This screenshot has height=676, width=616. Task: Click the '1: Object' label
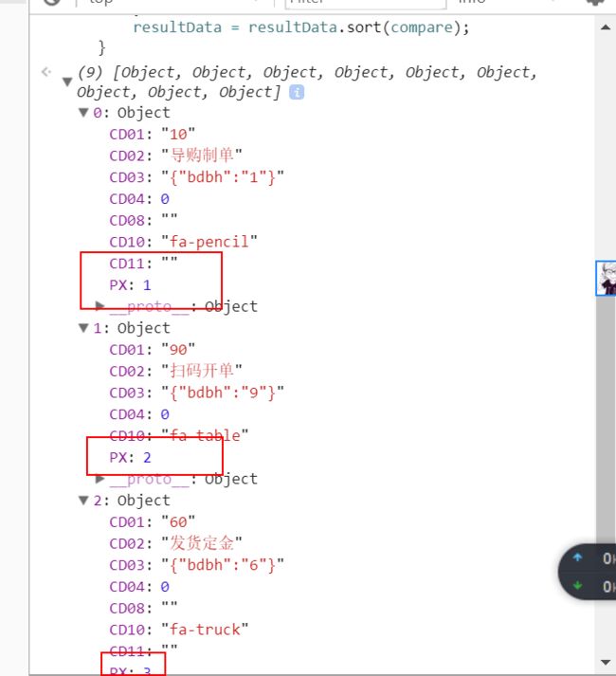click(x=132, y=328)
